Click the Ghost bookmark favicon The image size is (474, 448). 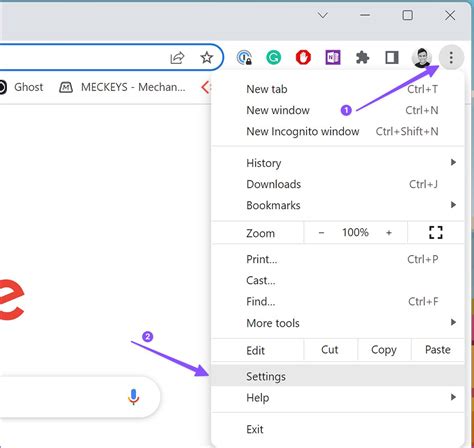[x=2, y=87]
